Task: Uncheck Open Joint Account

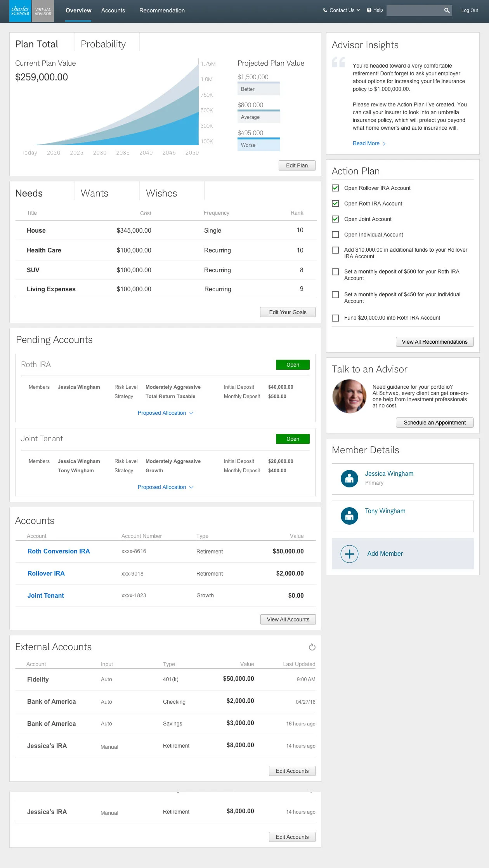Action: click(x=335, y=219)
